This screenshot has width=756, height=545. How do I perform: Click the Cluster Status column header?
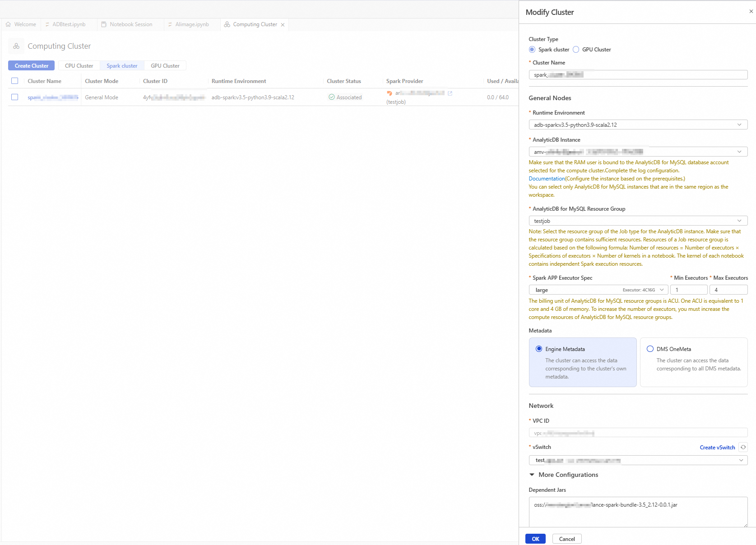pyautogui.click(x=344, y=81)
